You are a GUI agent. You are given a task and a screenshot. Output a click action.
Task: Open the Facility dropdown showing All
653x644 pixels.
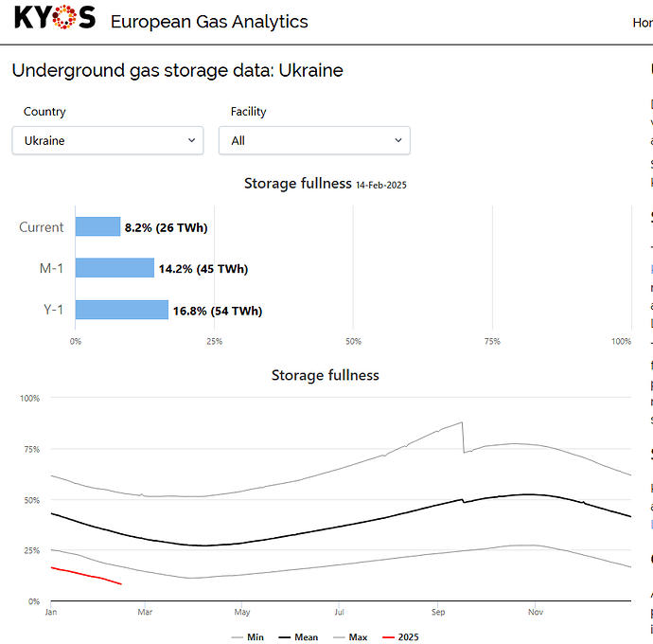coord(314,140)
